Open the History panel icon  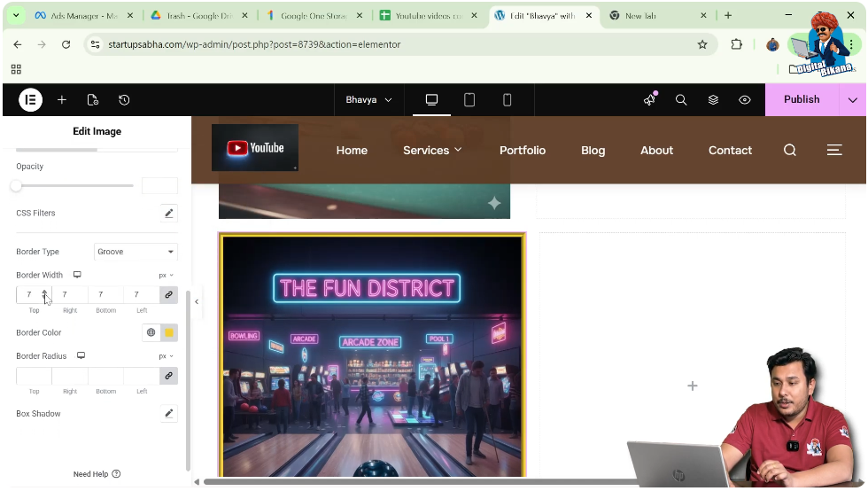(x=124, y=100)
